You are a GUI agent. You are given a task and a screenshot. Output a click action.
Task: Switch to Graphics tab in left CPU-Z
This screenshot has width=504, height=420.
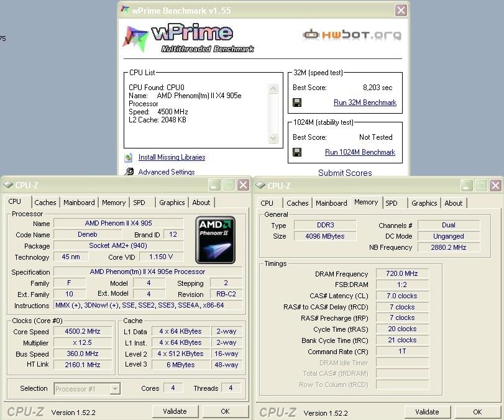tap(172, 203)
